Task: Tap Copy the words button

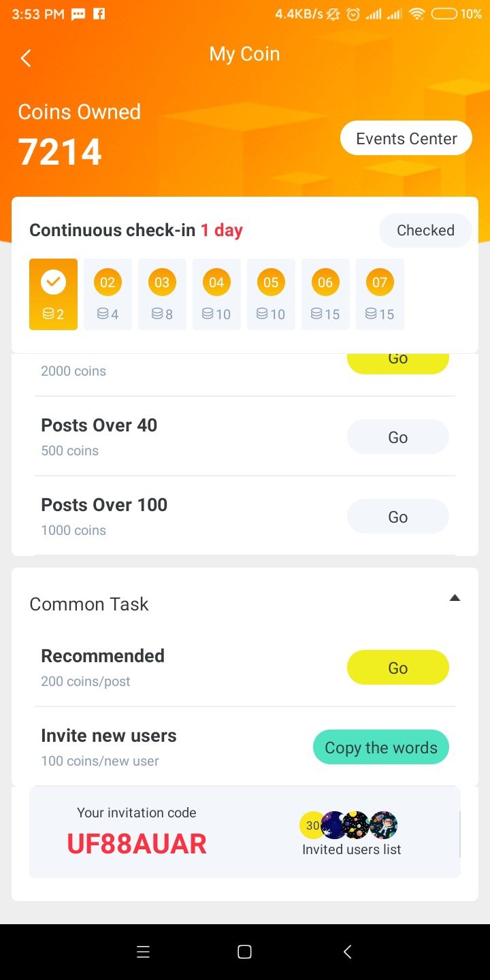Action: click(381, 748)
